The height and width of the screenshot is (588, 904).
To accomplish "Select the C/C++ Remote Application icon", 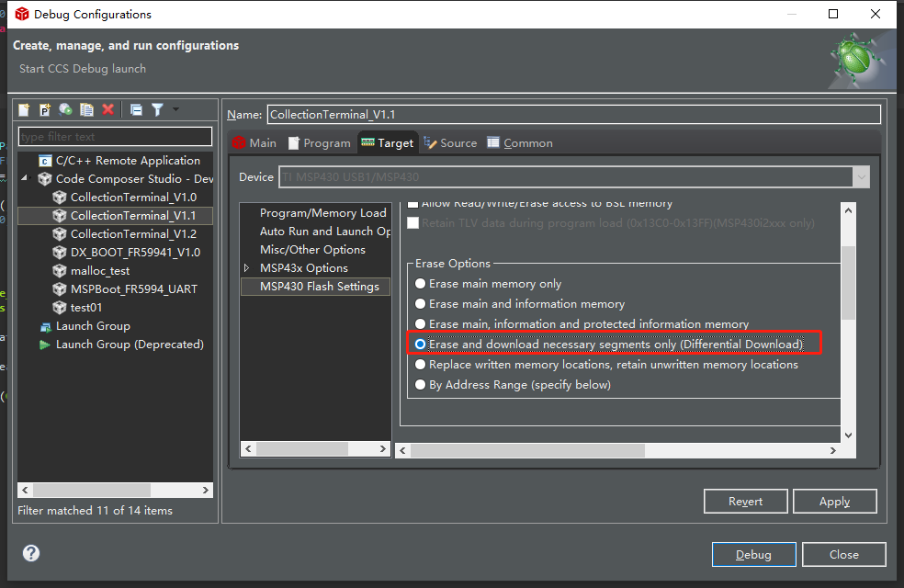I will 46,161.
